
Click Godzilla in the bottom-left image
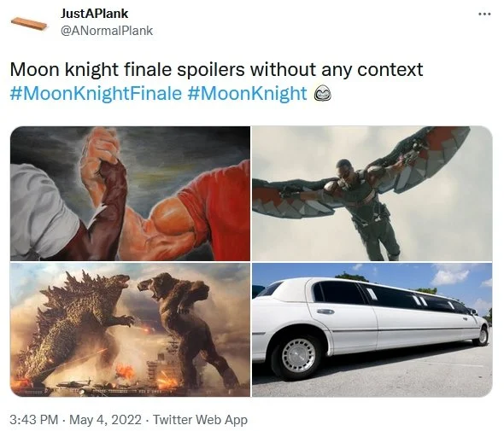click(x=75, y=324)
